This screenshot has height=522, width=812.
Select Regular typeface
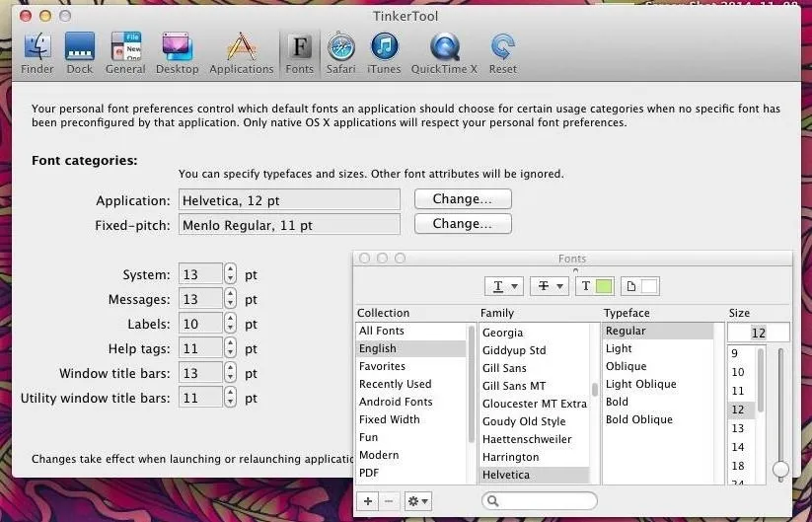[658, 331]
